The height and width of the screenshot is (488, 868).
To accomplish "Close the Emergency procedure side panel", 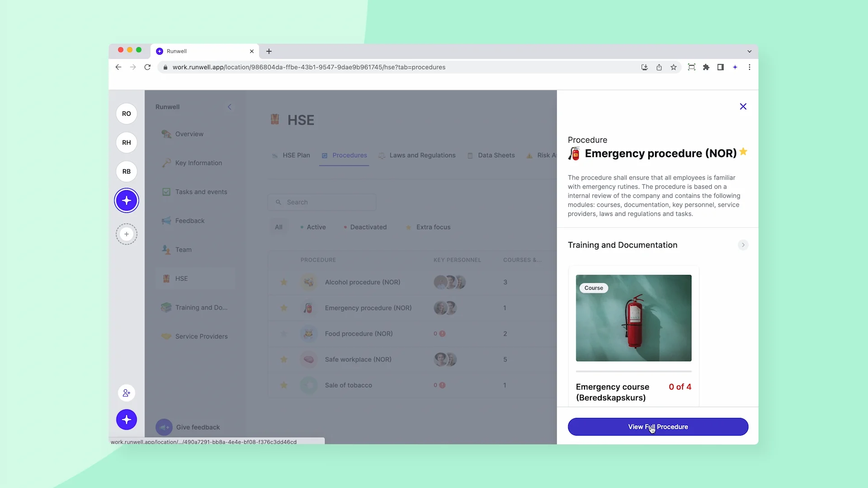I will pos(743,107).
